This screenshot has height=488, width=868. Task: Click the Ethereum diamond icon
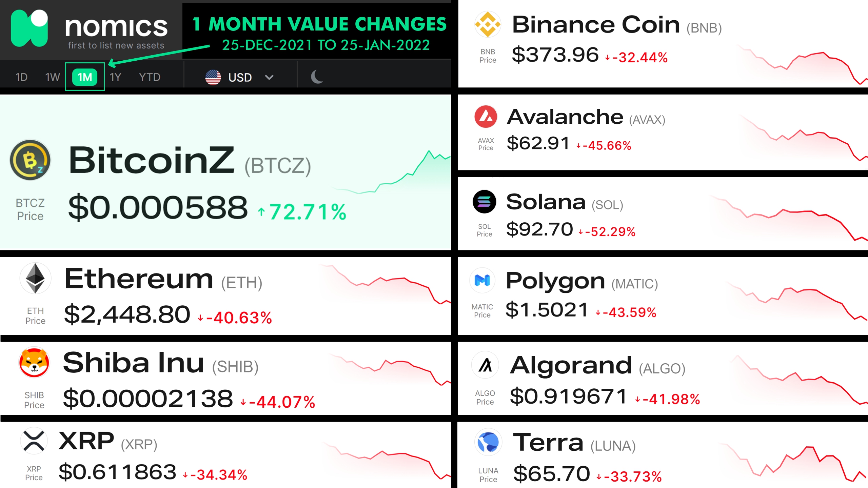pyautogui.click(x=35, y=278)
